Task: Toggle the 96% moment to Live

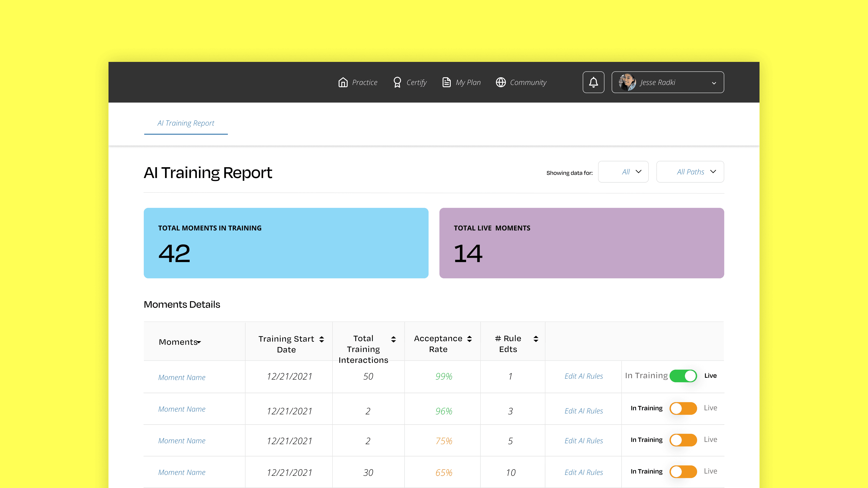Action: coord(683,408)
